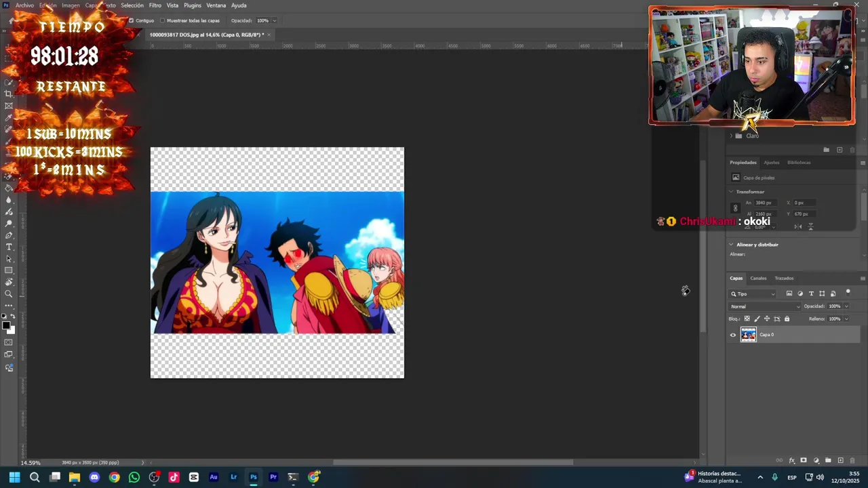868x488 pixels.
Task: Switch to the Ajustes tab
Action: (772, 163)
